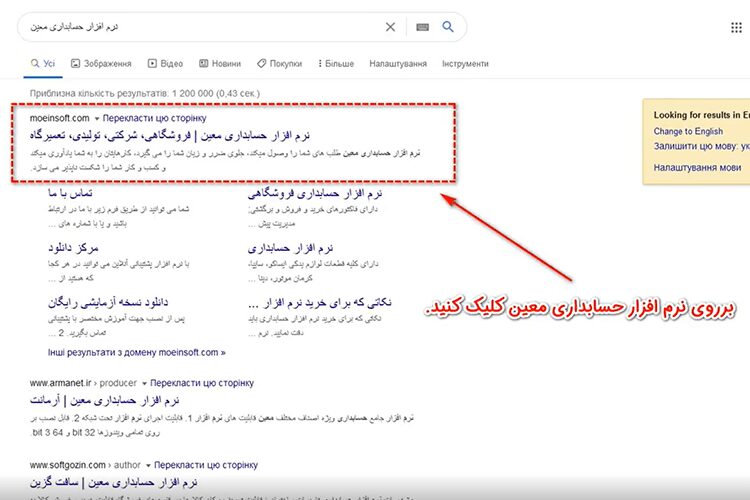This screenshot has width=750, height=500.
Task: Click the www.softgozin.com › author URL
Action: (85, 465)
